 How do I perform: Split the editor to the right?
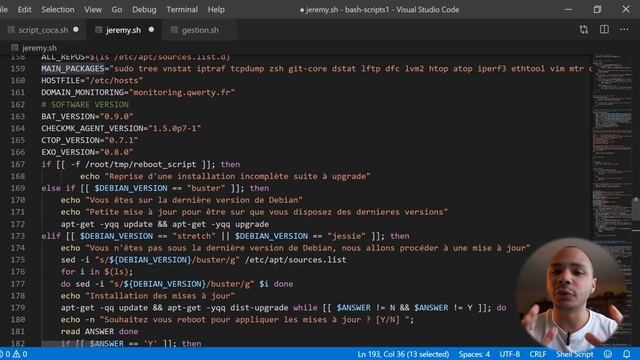604,29
